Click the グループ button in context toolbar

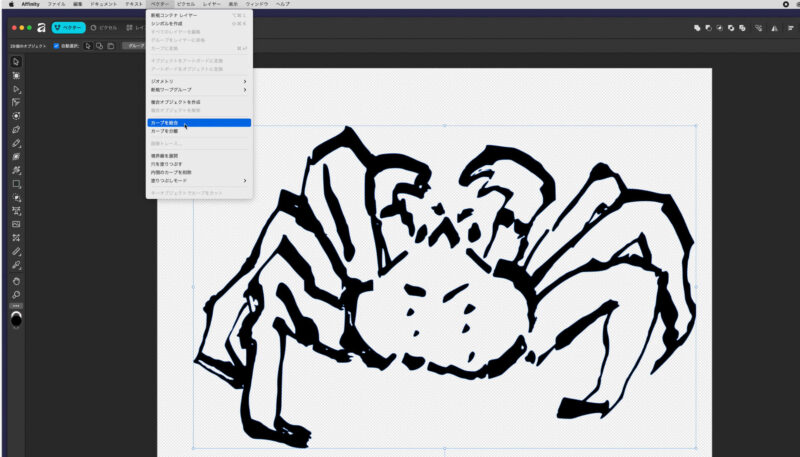click(134, 46)
